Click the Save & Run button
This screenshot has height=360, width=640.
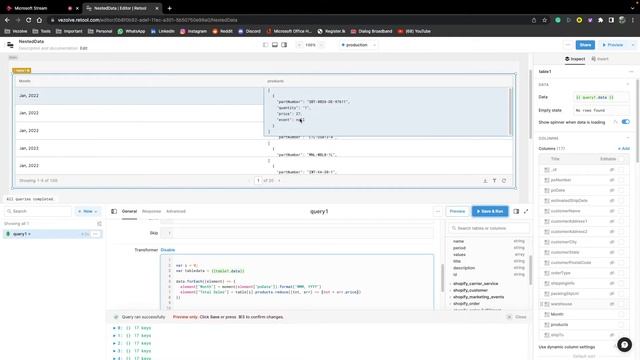[x=490, y=211]
